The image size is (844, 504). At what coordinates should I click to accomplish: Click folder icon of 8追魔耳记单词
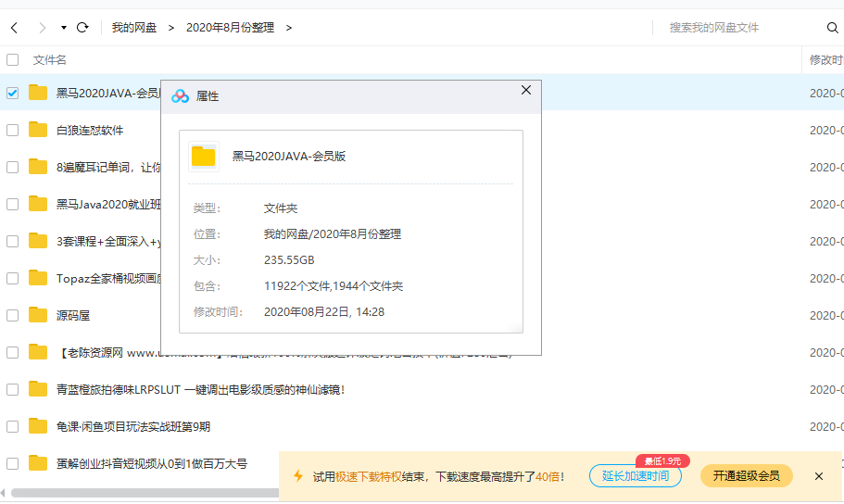point(38,167)
